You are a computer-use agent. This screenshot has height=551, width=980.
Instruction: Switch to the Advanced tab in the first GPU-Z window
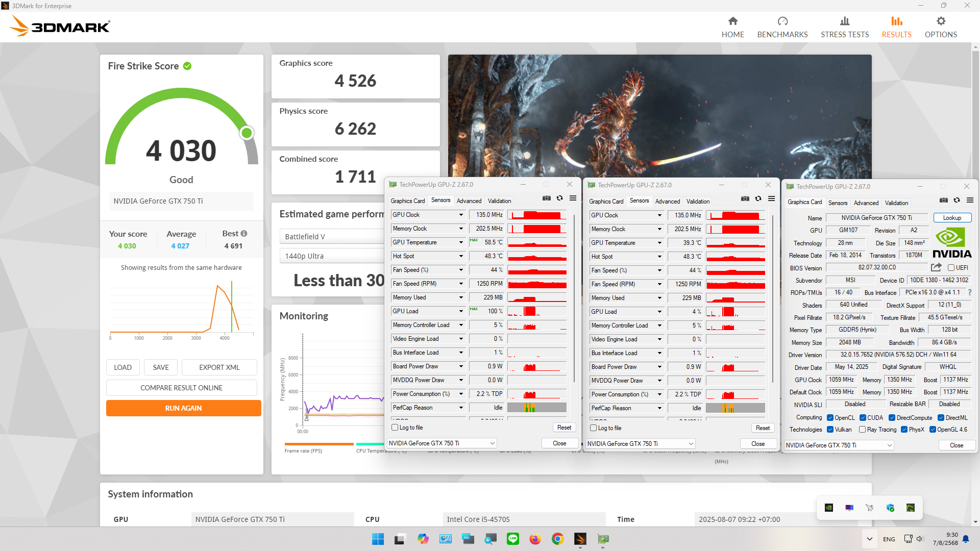click(469, 201)
